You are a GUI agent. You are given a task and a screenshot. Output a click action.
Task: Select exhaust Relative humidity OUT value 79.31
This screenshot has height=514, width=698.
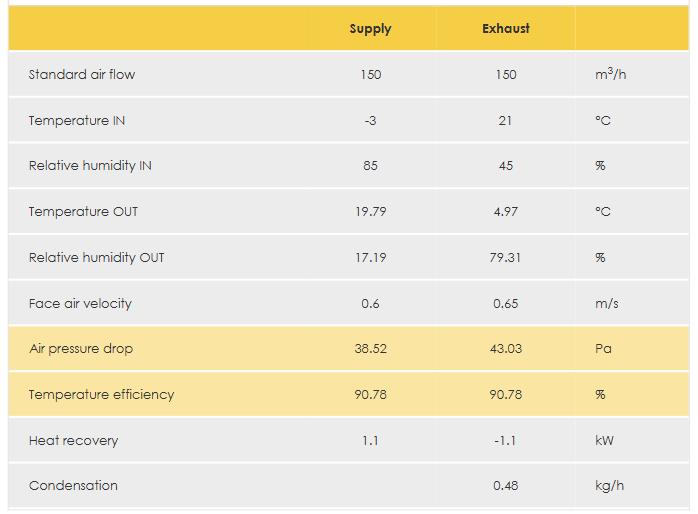click(505, 258)
